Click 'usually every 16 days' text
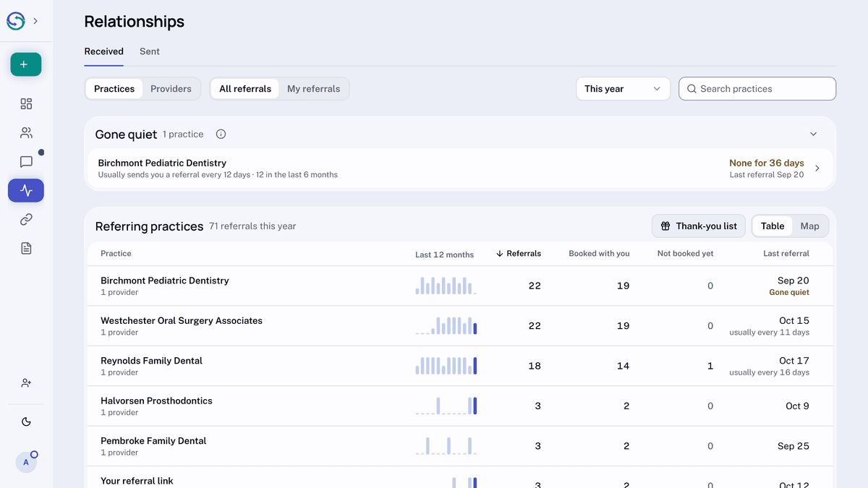Image resolution: width=868 pixels, height=488 pixels. point(769,373)
